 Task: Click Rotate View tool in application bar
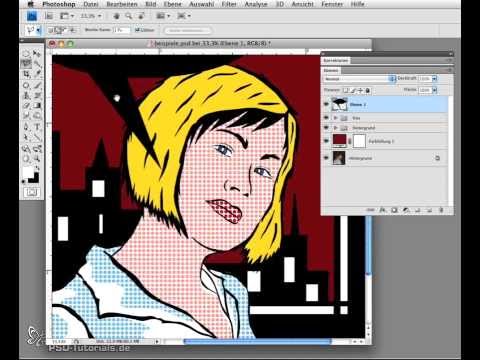tap(141, 16)
